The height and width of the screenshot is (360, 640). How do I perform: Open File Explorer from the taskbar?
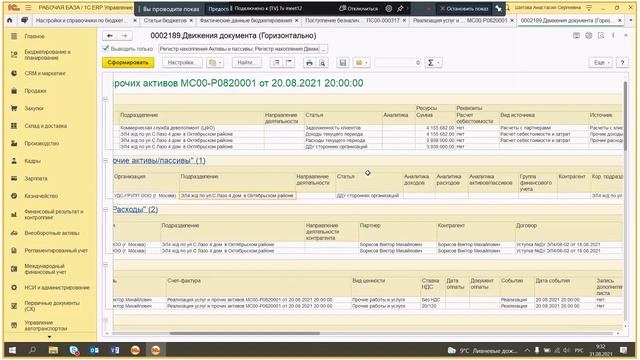coord(53,350)
